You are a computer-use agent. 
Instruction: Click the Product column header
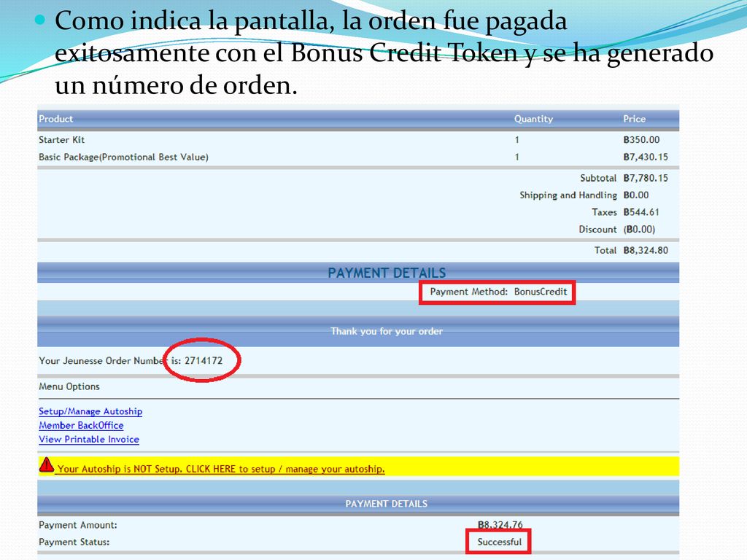(55, 119)
